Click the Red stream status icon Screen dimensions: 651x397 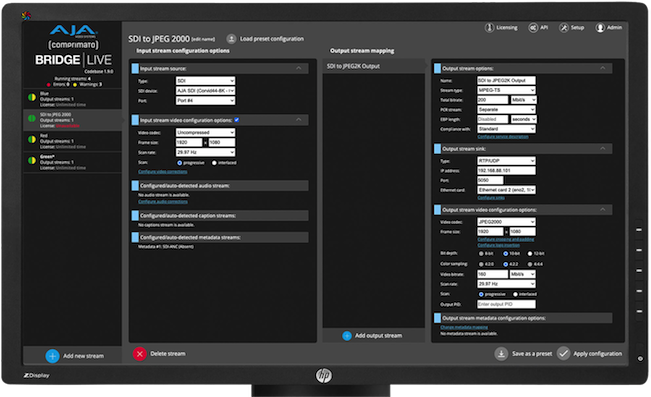32,139
